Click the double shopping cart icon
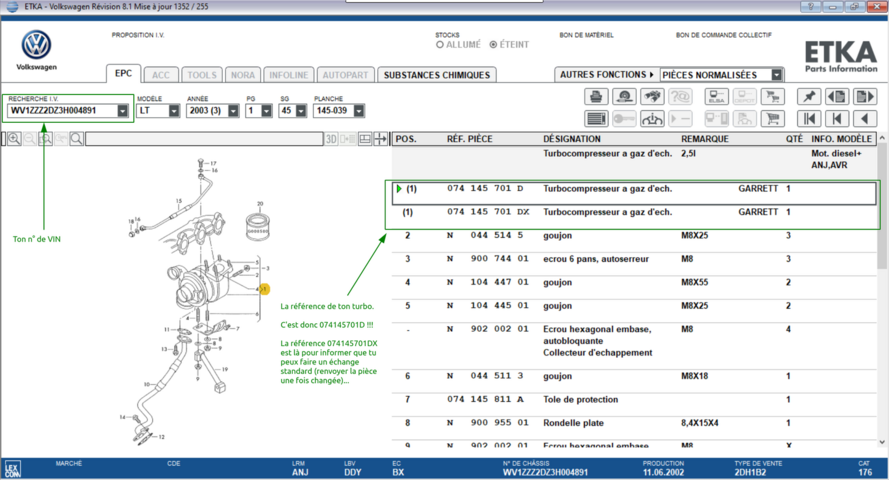 (772, 97)
